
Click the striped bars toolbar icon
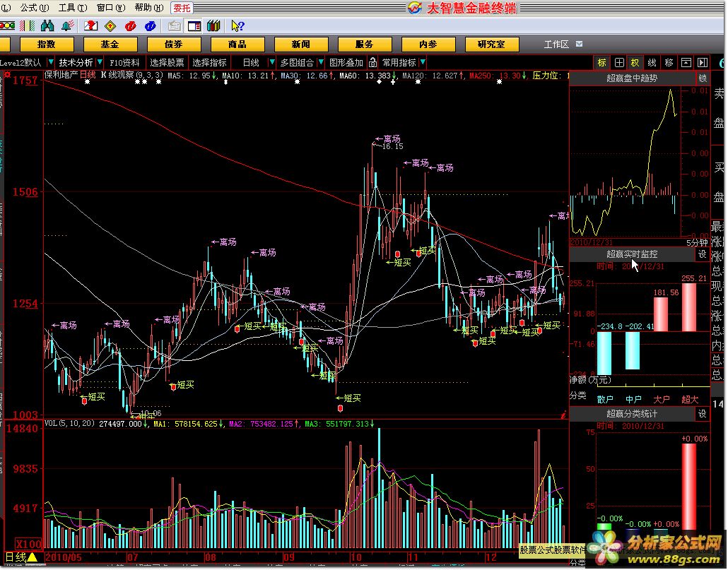pyautogui.click(x=28, y=26)
